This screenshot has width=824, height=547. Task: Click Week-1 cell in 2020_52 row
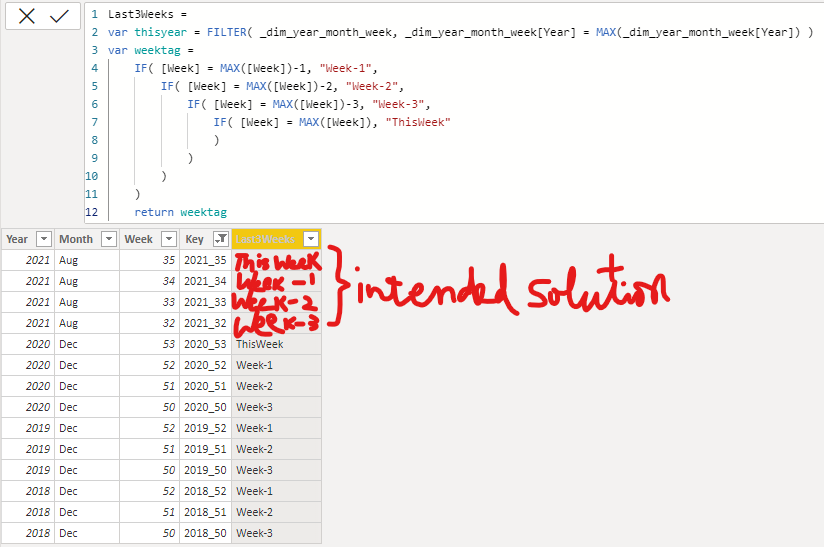tap(276, 365)
